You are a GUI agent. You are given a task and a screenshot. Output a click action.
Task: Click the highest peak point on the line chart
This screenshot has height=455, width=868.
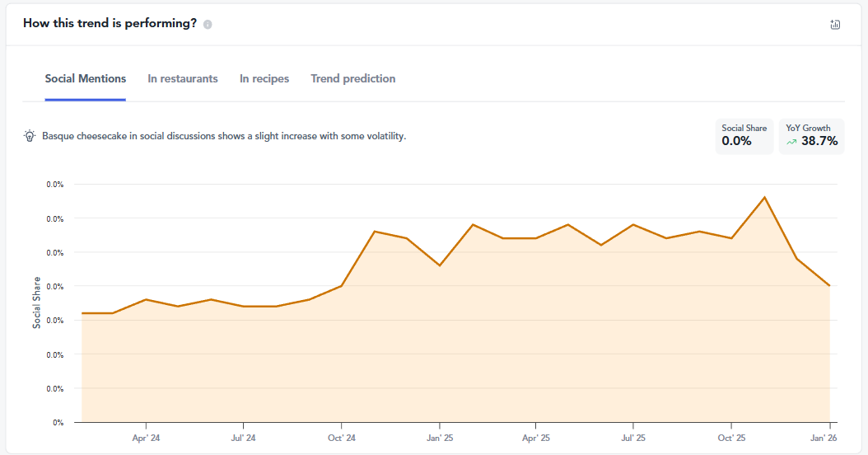pyautogui.click(x=765, y=197)
